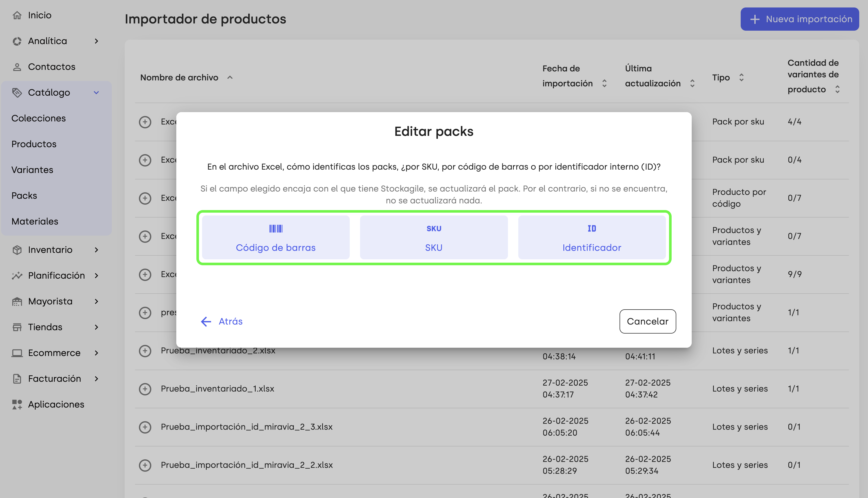
Task: Click the Planificación trend icon
Action: (17, 276)
